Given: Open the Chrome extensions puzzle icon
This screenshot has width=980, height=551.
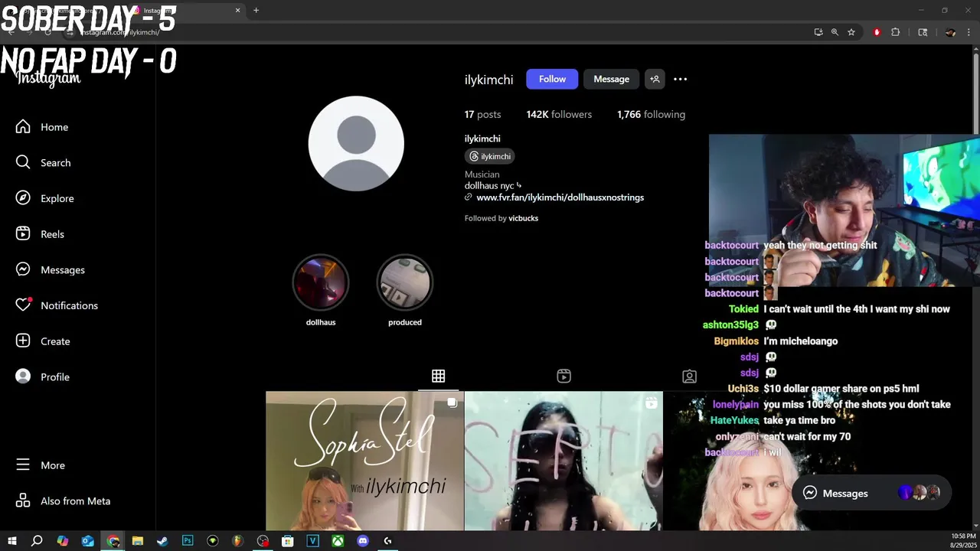Looking at the screenshot, I should pyautogui.click(x=895, y=32).
